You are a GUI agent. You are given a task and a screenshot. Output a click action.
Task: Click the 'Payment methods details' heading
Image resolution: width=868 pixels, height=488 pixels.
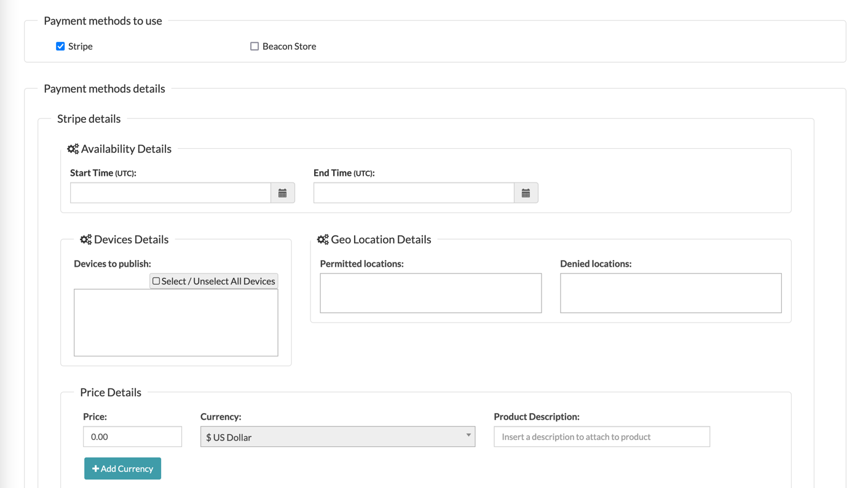tap(105, 89)
